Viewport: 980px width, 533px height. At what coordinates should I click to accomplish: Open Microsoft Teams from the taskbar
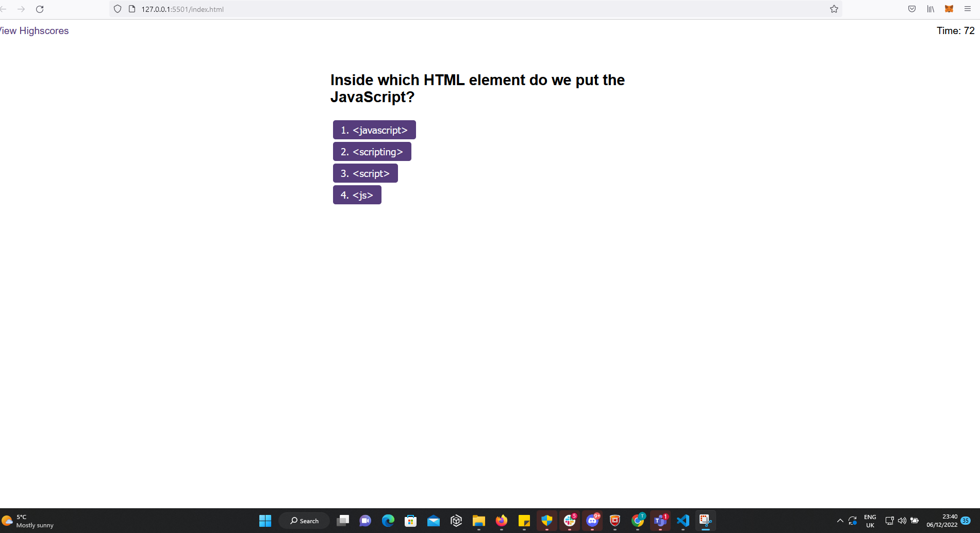click(660, 521)
